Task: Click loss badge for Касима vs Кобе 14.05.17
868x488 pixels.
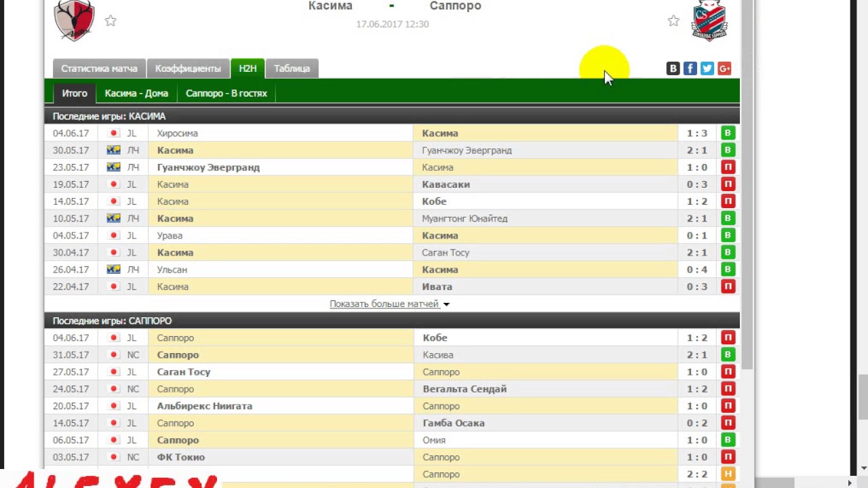Action: [x=728, y=201]
